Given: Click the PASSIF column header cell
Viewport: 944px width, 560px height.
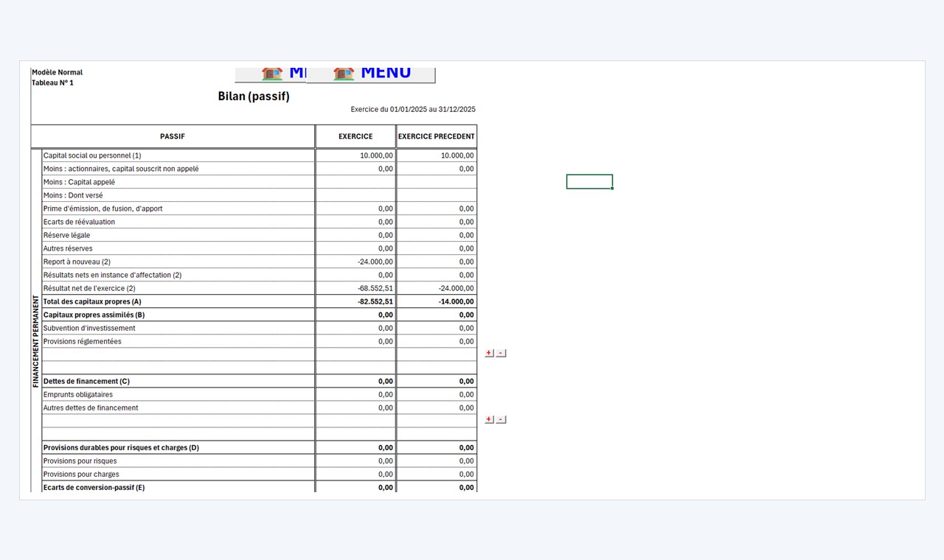Looking at the screenshot, I should click(x=173, y=136).
